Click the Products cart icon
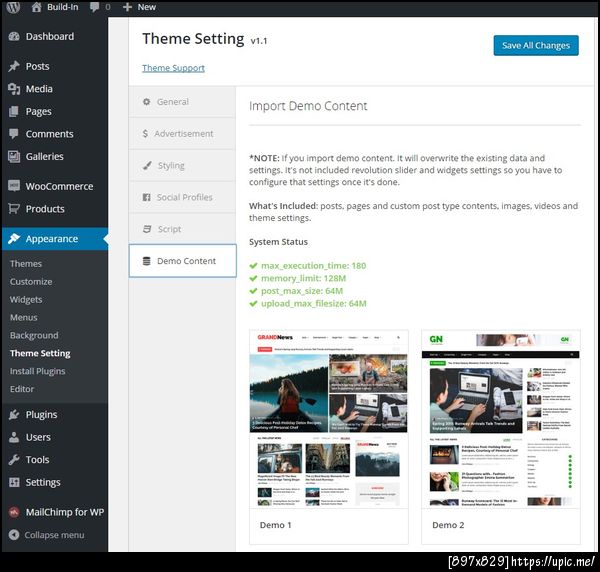Viewport: 600px width, 572px height. pos(14,209)
